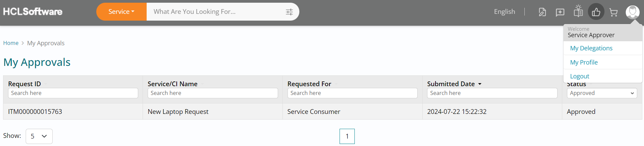Select My Profile from user menu

point(584,63)
